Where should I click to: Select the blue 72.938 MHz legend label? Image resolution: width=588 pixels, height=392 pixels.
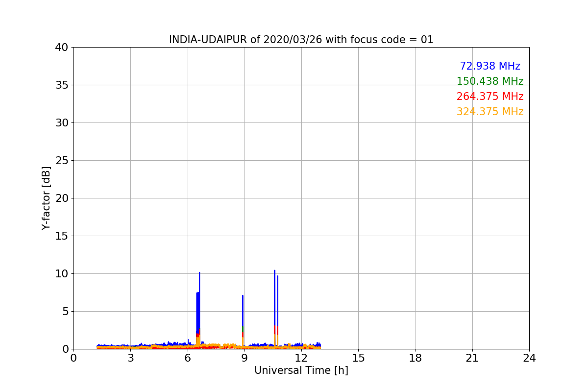(x=490, y=66)
